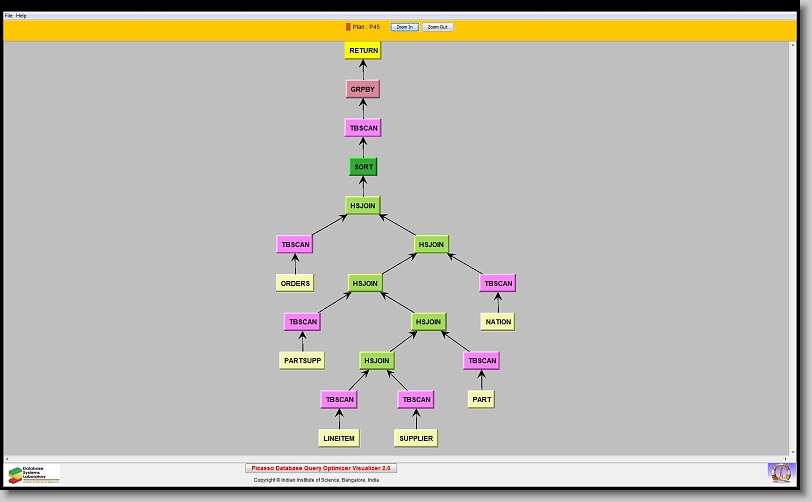Click the SUPPLIER table node
This screenshot has width=812, height=502.
pyautogui.click(x=416, y=438)
